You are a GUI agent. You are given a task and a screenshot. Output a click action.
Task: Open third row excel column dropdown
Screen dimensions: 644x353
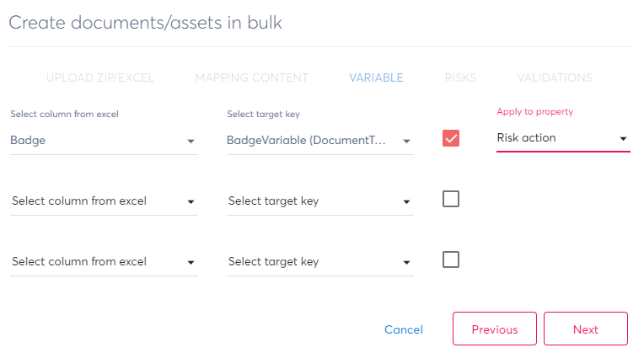(104, 262)
